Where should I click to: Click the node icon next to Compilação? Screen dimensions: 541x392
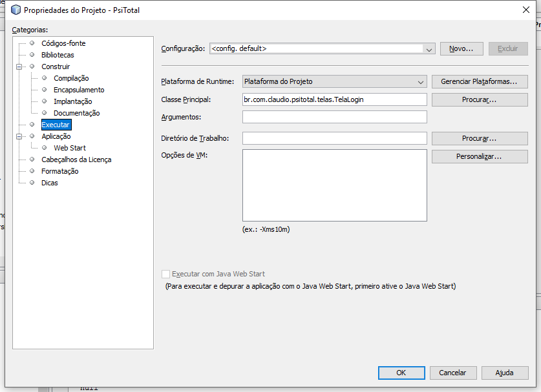[44, 78]
